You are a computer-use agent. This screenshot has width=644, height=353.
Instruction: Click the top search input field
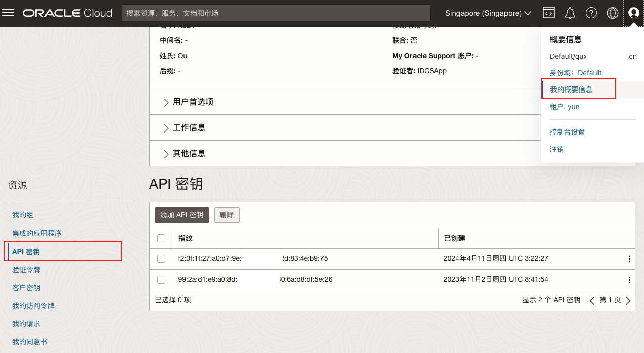click(275, 13)
